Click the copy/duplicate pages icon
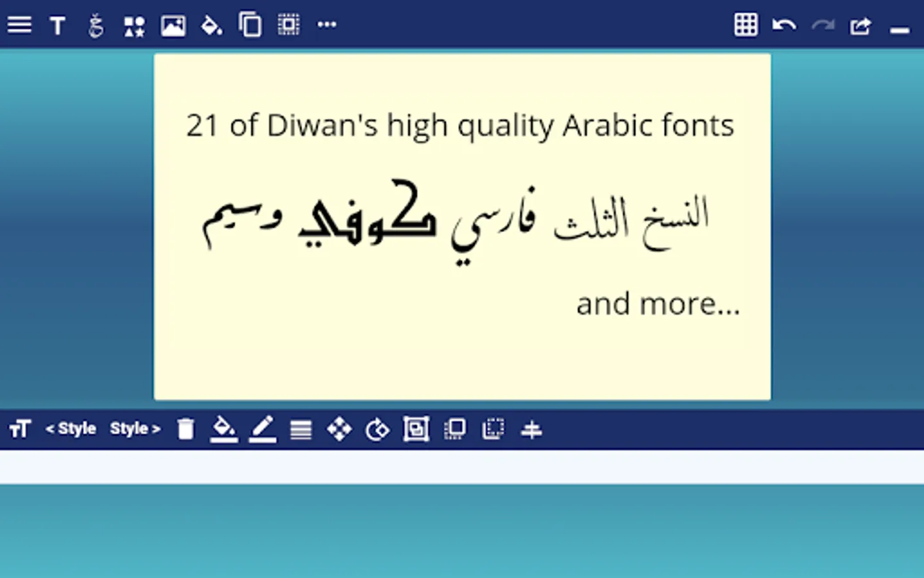Image resolution: width=924 pixels, height=578 pixels. [250, 25]
